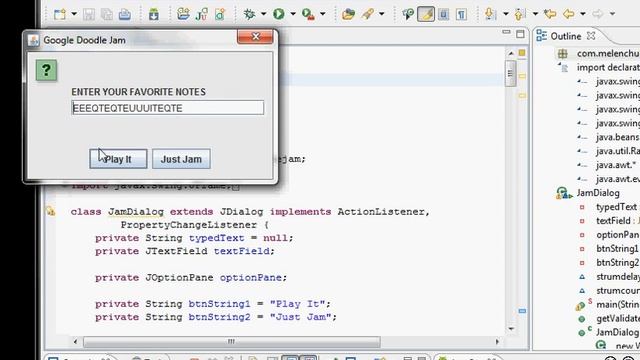Screen dimensions: 640x360
Task: Open the External Tools dropdown arrow
Action: (322, 14)
